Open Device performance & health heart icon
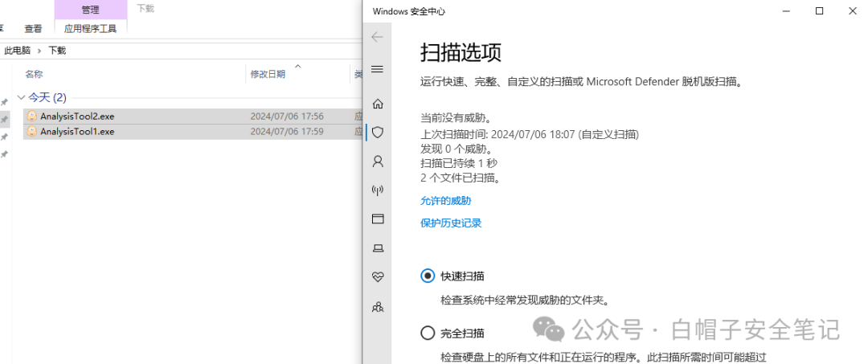868x364 pixels. (378, 277)
